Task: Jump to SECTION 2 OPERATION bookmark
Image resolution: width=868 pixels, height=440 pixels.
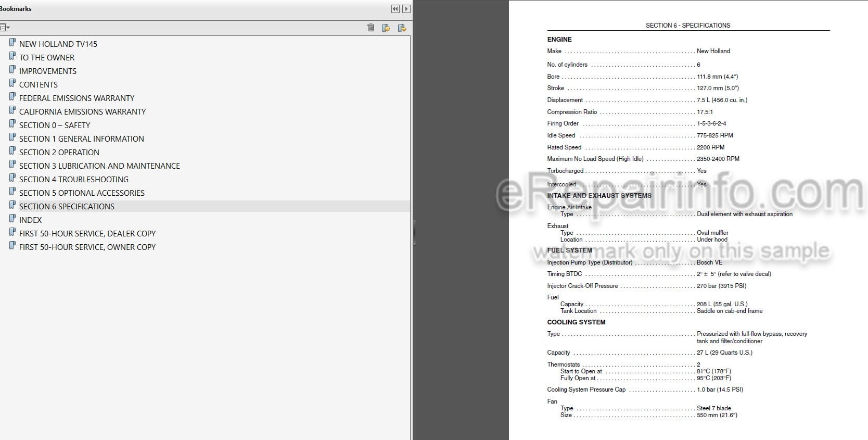Action: pos(59,153)
